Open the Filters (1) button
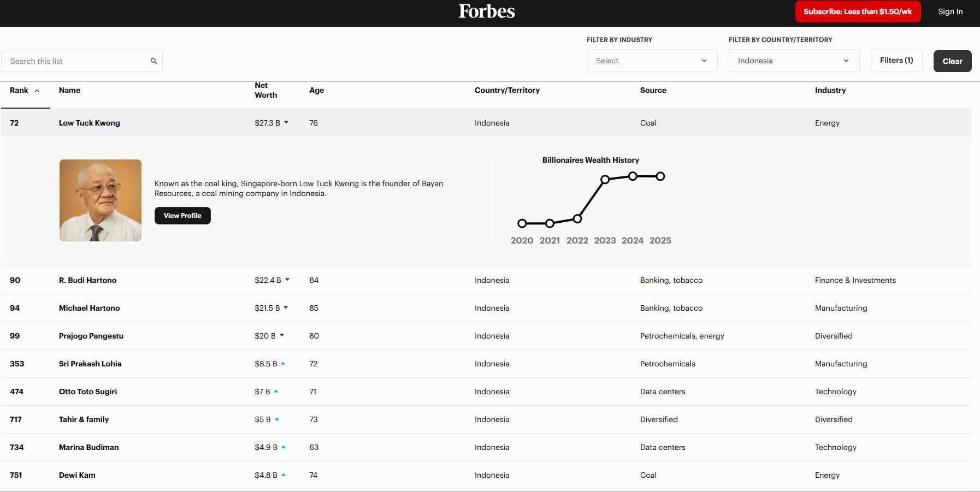Viewport: 980px width, 492px height. (x=896, y=60)
